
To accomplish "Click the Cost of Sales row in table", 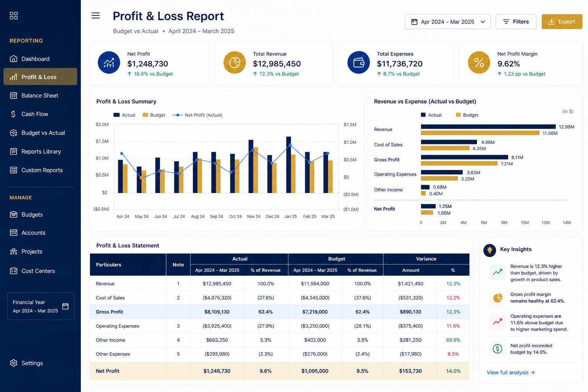I will click(x=279, y=298).
